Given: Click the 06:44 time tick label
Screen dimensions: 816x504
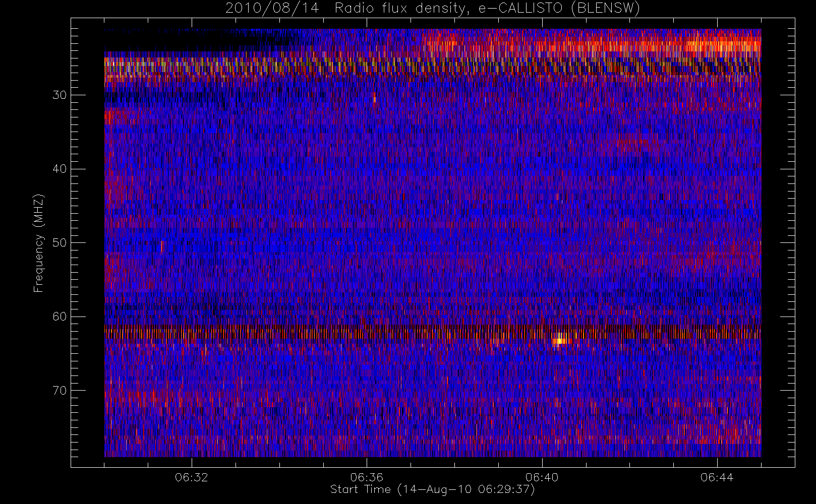Looking at the screenshot, I should 717,477.
